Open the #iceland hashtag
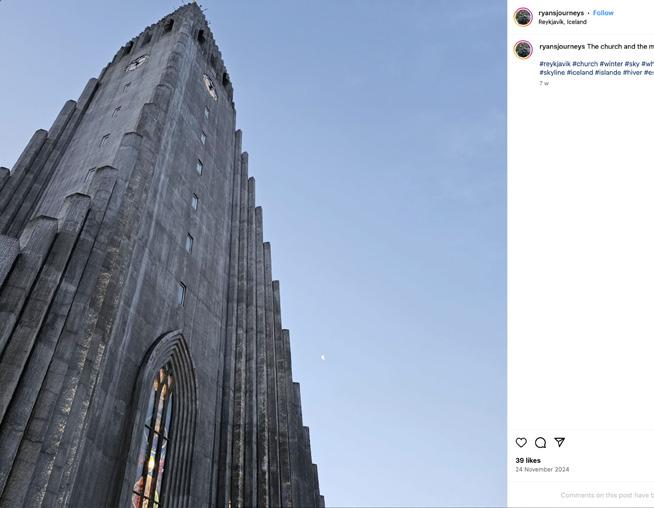Image resolution: width=654 pixels, height=508 pixels. [x=580, y=73]
